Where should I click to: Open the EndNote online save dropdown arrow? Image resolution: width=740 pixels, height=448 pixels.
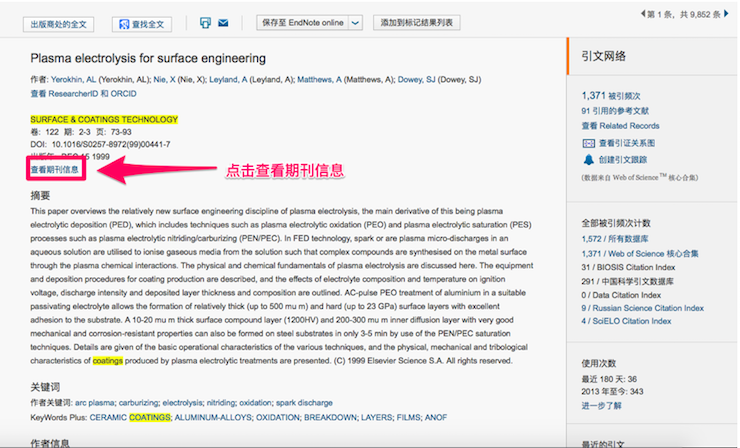(355, 22)
